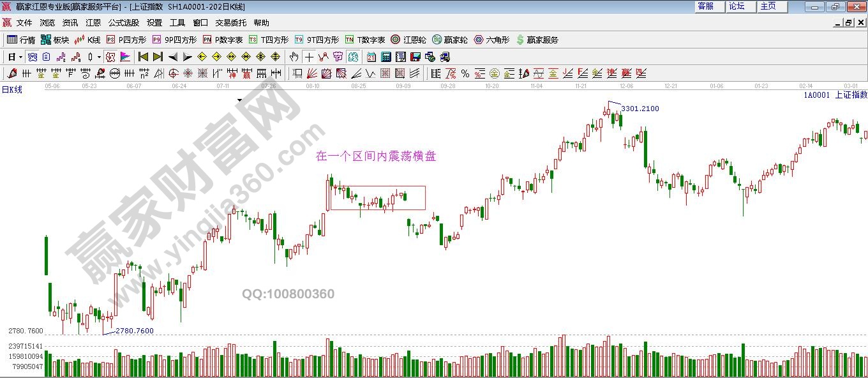Go to the 论坛 forum link
The width and height of the screenshot is (868, 378).
[x=738, y=6]
